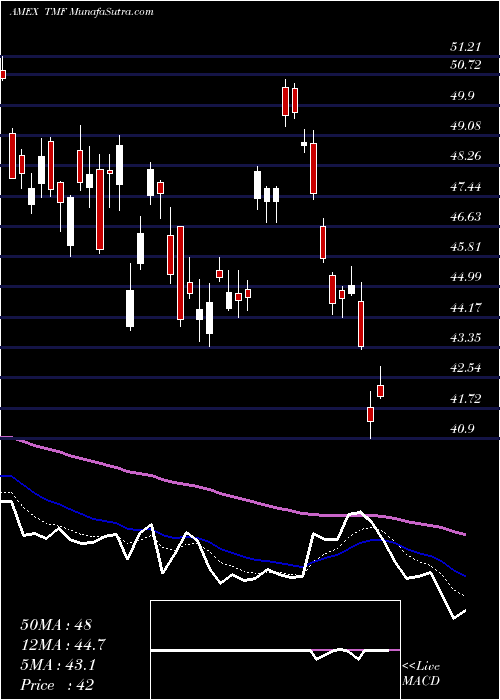Click the 48.26 price axis label
Viewport: 500px width, 700px height.
coord(466,156)
